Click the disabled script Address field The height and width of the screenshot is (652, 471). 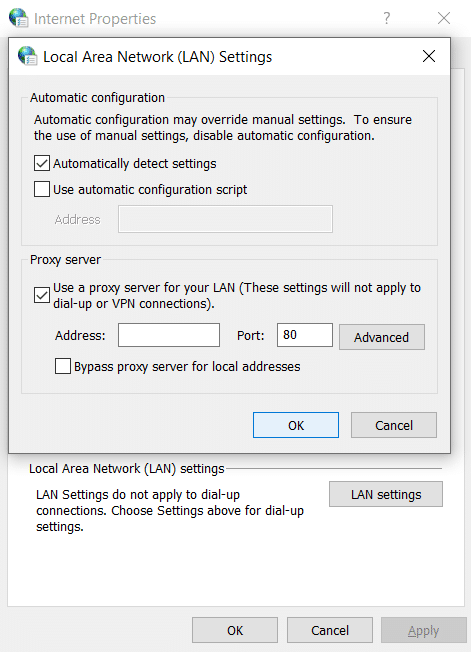click(225, 219)
